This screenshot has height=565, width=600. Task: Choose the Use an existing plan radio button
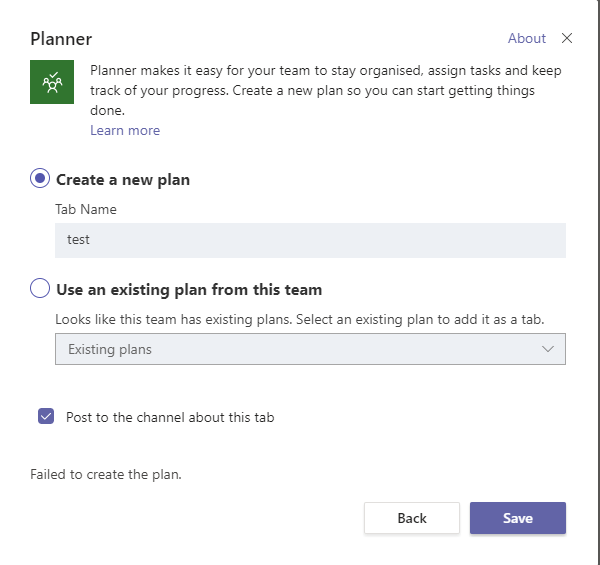coord(40,289)
